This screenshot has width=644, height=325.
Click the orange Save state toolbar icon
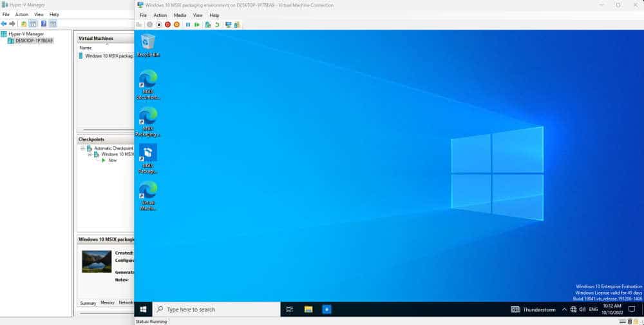[176, 25]
